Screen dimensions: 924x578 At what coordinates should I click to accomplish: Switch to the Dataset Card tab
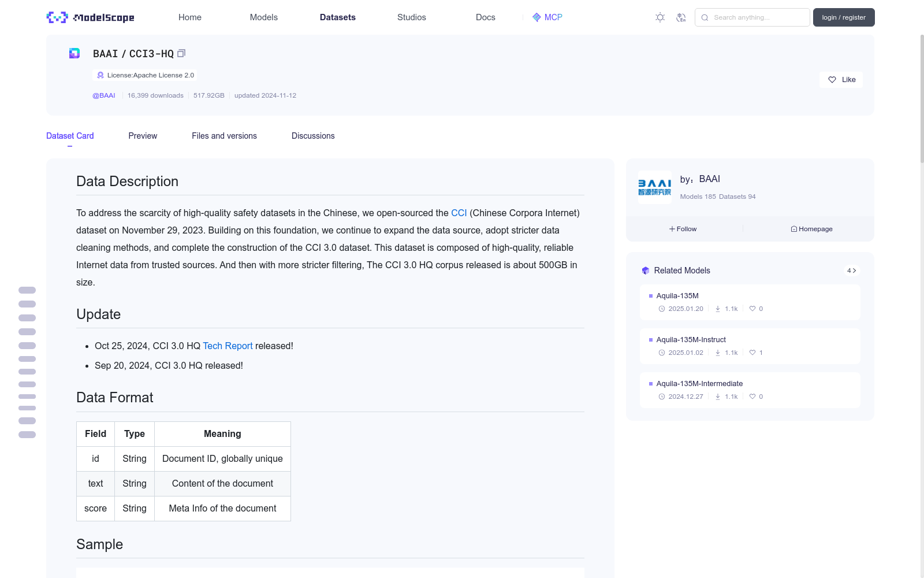click(70, 136)
